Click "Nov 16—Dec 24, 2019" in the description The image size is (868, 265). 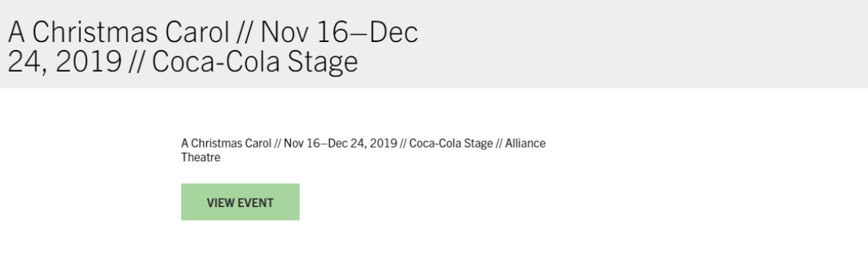point(341,143)
